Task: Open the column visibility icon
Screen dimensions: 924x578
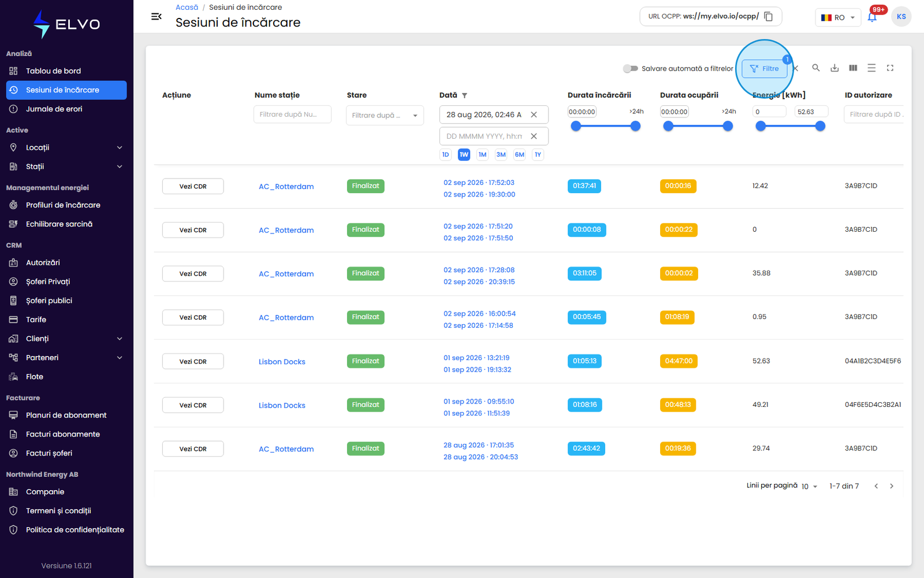Action: click(853, 68)
